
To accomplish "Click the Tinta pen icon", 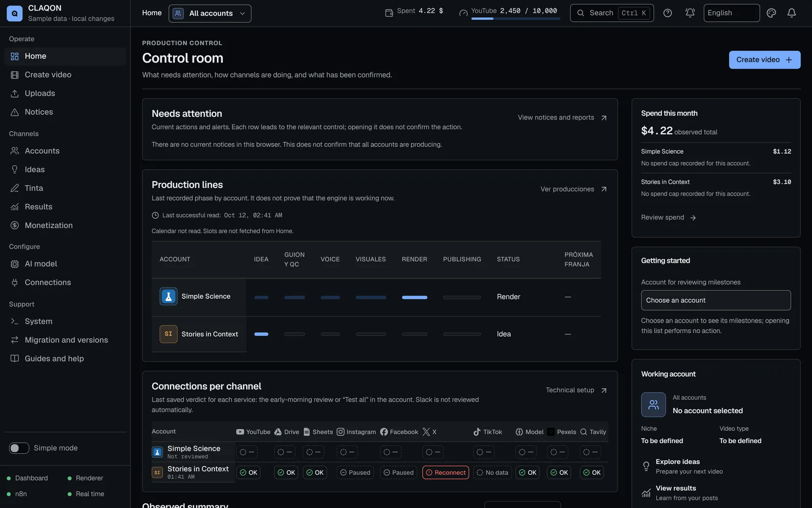I will 15,188.
